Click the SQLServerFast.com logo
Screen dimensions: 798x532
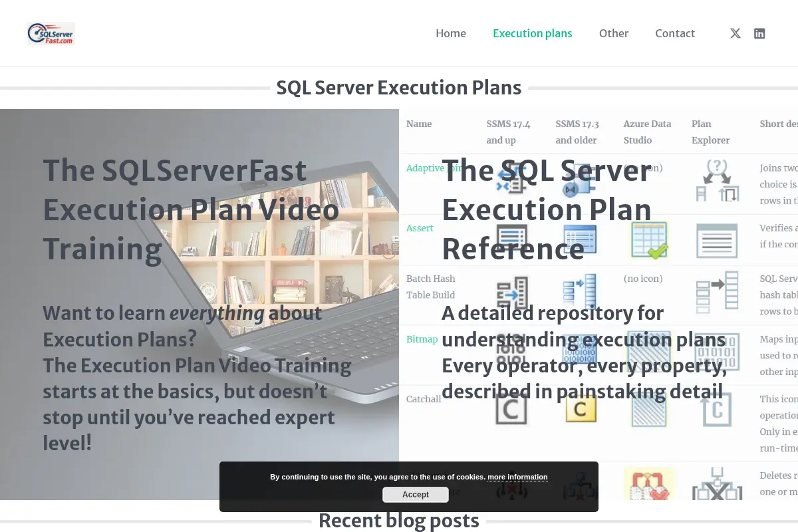tap(51, 34)
